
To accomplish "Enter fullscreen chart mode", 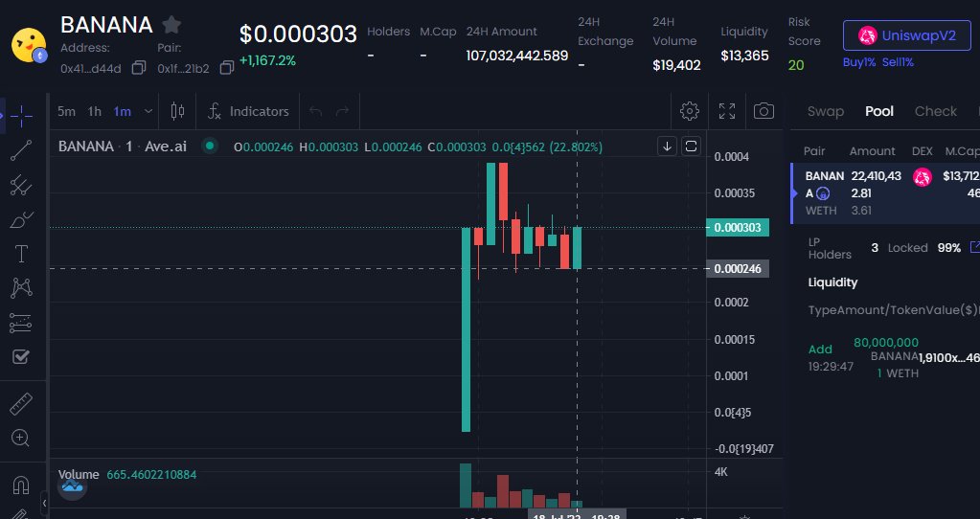I will coord(727,111).
